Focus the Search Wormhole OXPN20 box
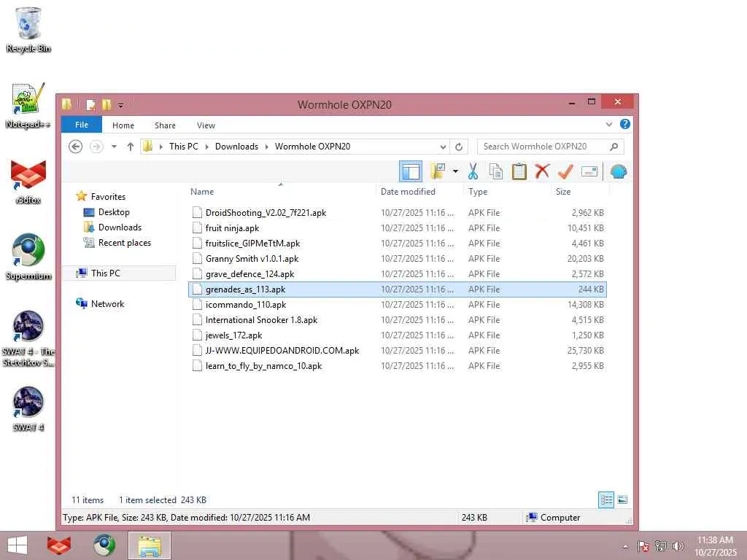Screen dimensions: 747x560 (x=550, y=147)
